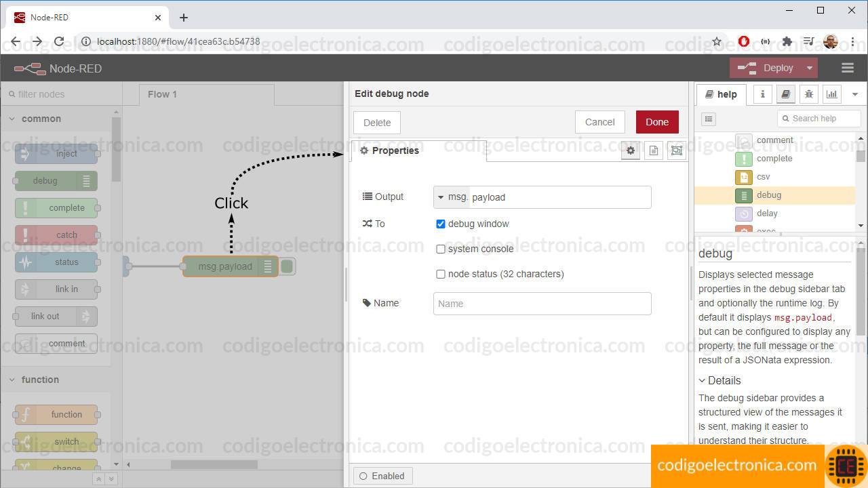Reload the browser page
The image size is (868, 488).
[x=59, y=41]
